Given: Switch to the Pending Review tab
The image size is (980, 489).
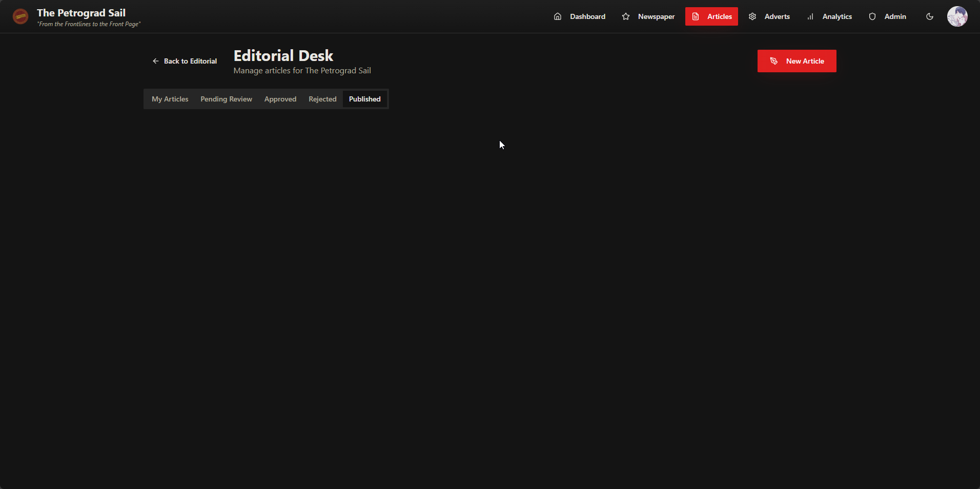Looking at the screenshot, I should coord(226,99).
